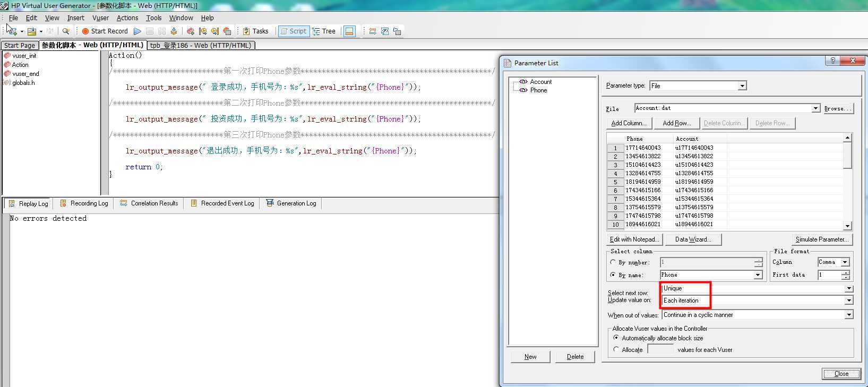This screenshot has width=868, height=387.
Task: Click Start Record button
Action: 105,31
